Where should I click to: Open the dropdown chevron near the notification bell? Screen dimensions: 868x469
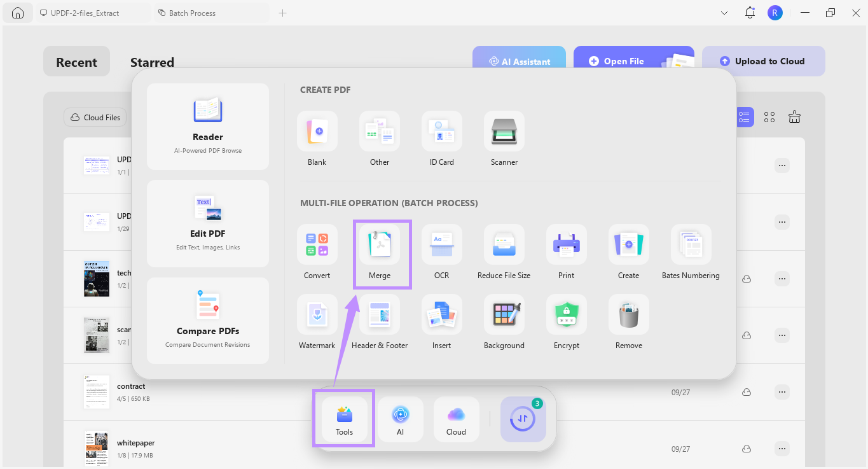click(x=724, y=12)
